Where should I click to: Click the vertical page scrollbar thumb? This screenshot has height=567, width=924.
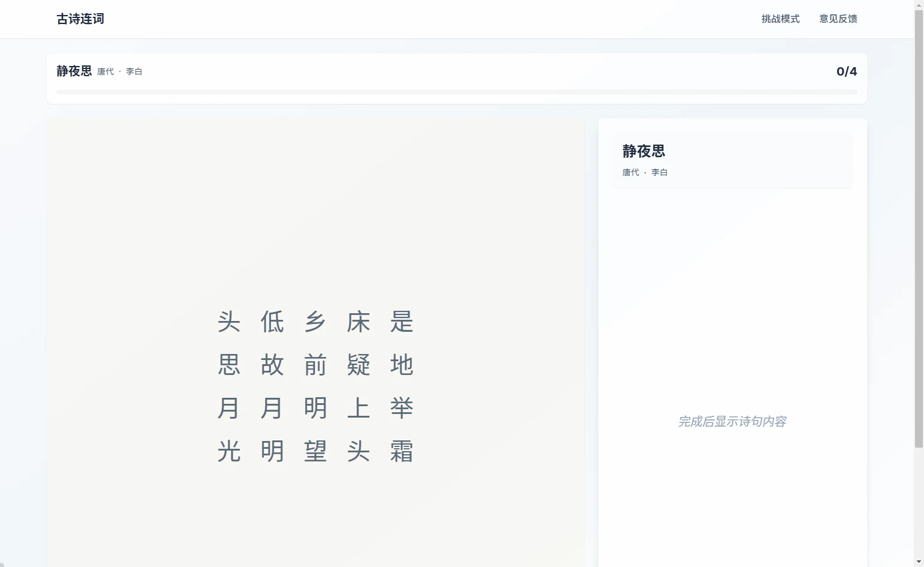(919, 228)
